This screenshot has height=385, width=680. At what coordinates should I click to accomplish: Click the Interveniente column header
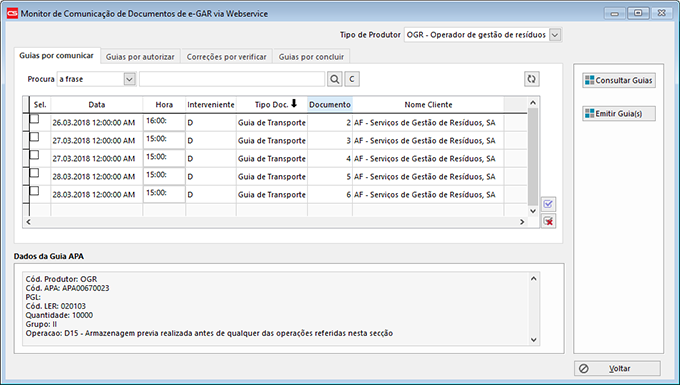click(211, 104)
